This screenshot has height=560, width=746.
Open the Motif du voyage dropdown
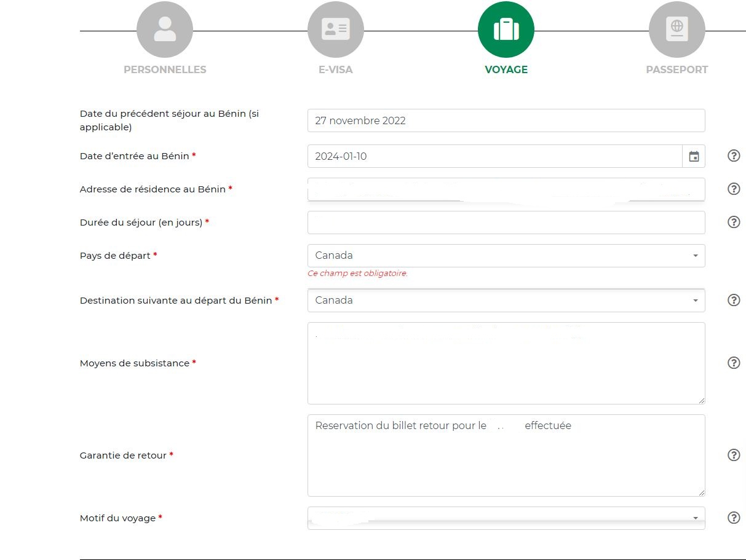coord(506,518)
